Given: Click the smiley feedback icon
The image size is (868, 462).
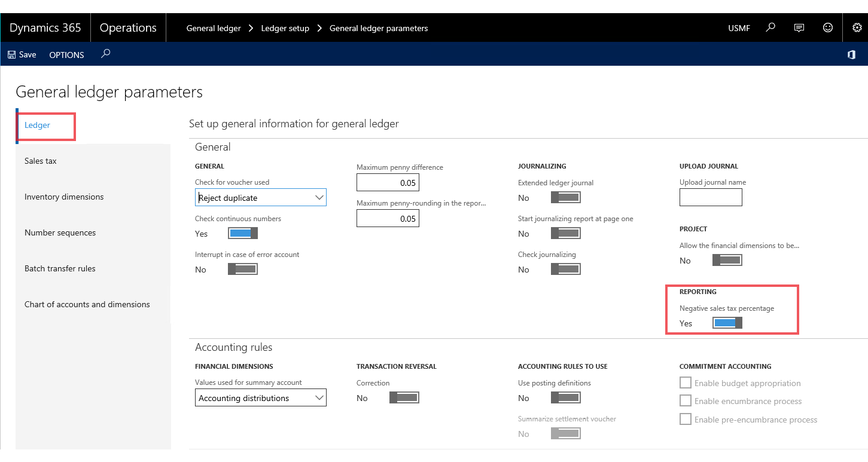Looking at the screenshot, I should point(828,27).
